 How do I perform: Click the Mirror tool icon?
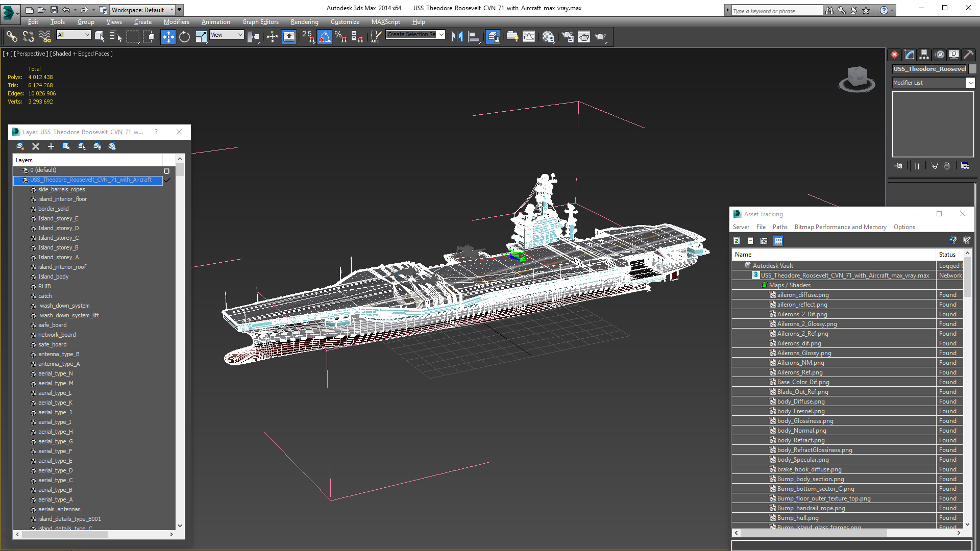coord(457,37)
